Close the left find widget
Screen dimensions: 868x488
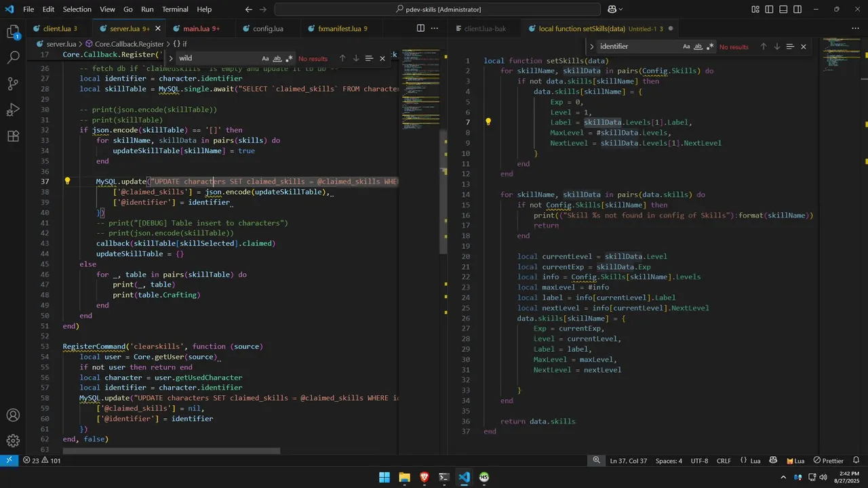[382, 58]
